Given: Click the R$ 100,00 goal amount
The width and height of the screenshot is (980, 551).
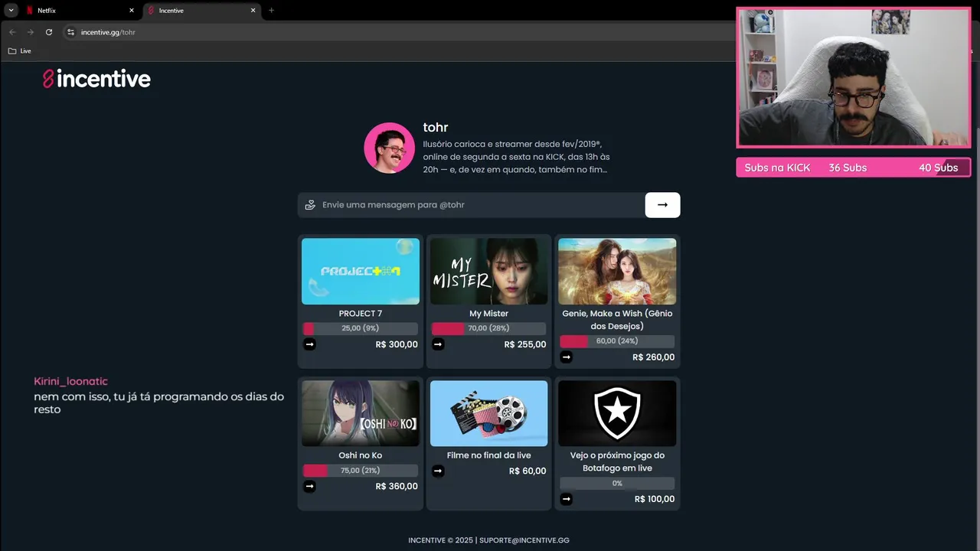Looking at the screenshot, I should click(x=655, y=499).
